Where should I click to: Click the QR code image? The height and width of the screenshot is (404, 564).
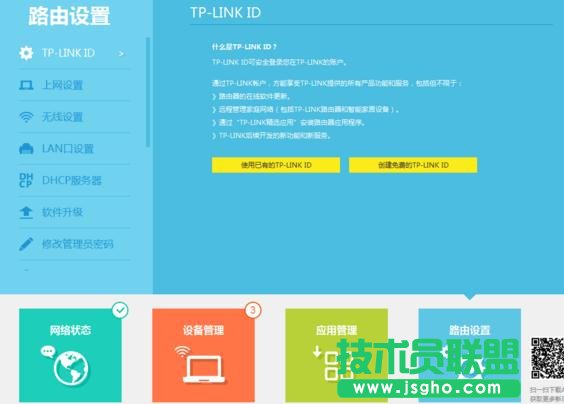pos(547,358)
